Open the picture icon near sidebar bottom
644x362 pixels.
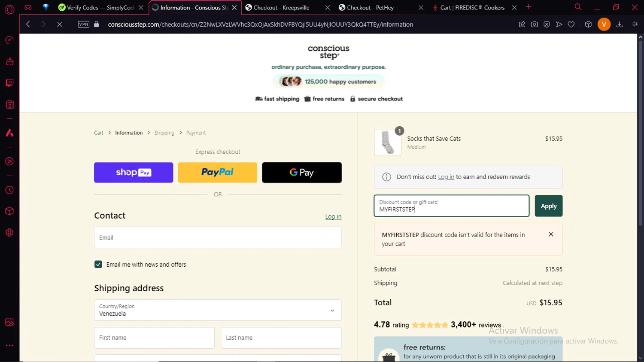pos(9,322)
